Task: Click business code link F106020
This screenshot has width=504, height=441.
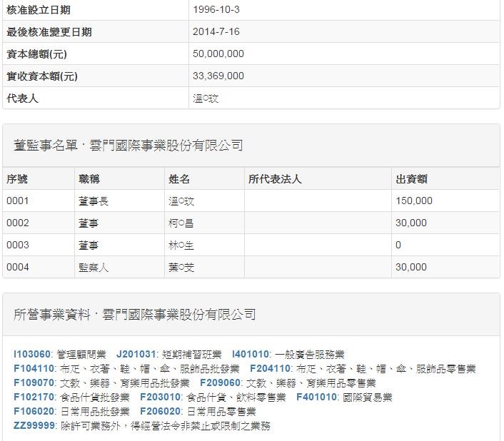Action: click(35, 411)
